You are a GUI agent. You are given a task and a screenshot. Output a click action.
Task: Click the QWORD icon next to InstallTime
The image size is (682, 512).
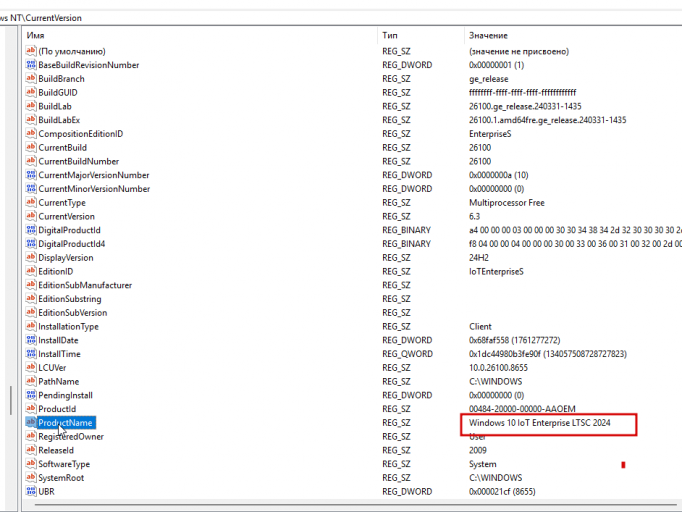tap(30, 354)
